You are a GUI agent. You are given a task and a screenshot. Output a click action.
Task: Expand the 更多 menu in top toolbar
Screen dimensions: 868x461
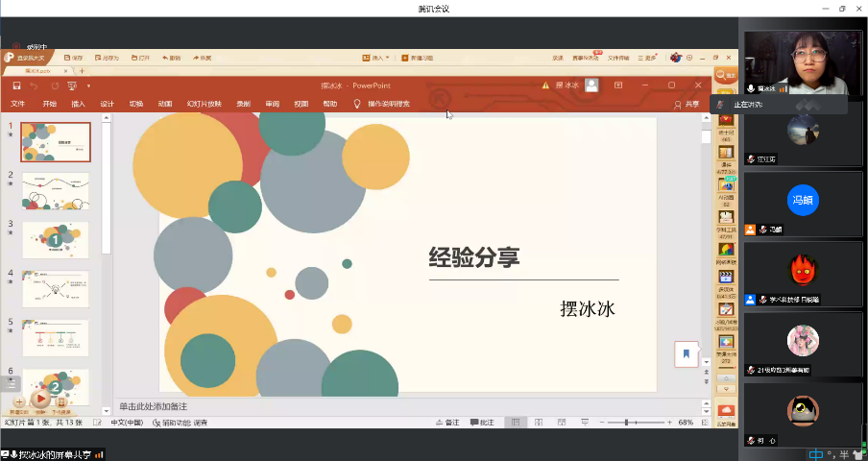(x=647, y=58)
